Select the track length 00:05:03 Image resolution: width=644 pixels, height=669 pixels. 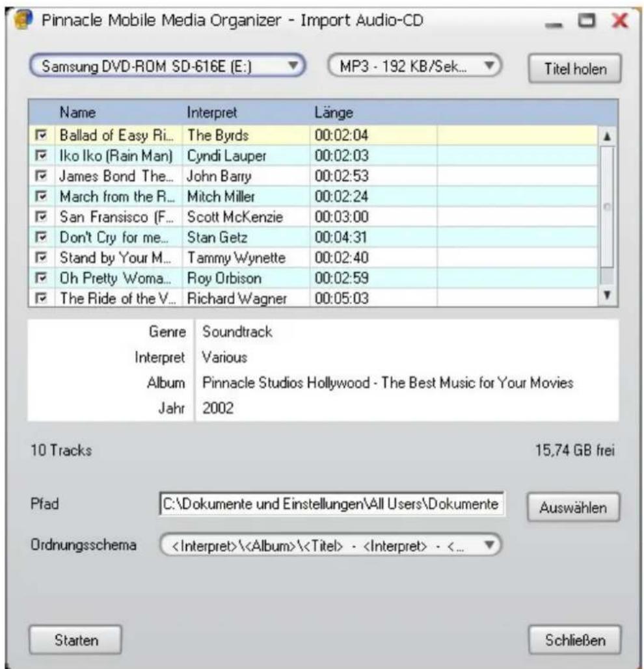pos(342,298)
